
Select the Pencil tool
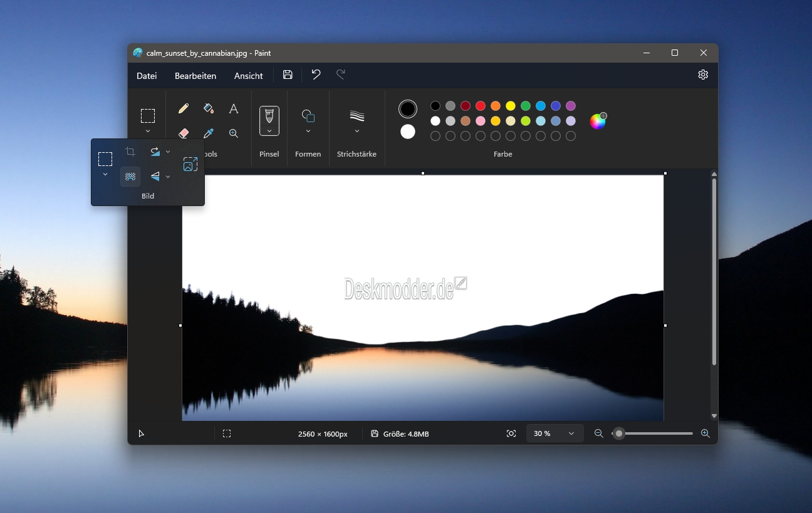click(184, 108)
